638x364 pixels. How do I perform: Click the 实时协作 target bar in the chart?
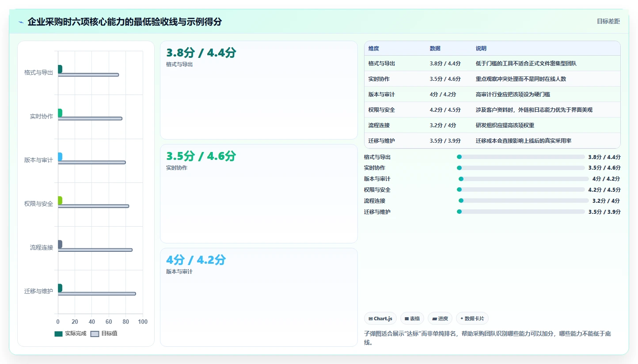pyautogui.click(x=90, y=118)
